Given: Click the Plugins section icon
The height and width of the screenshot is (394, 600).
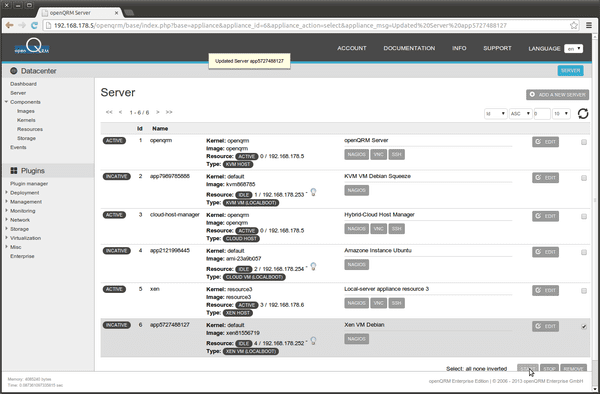Looking at the screenshot, I should 14,171.
